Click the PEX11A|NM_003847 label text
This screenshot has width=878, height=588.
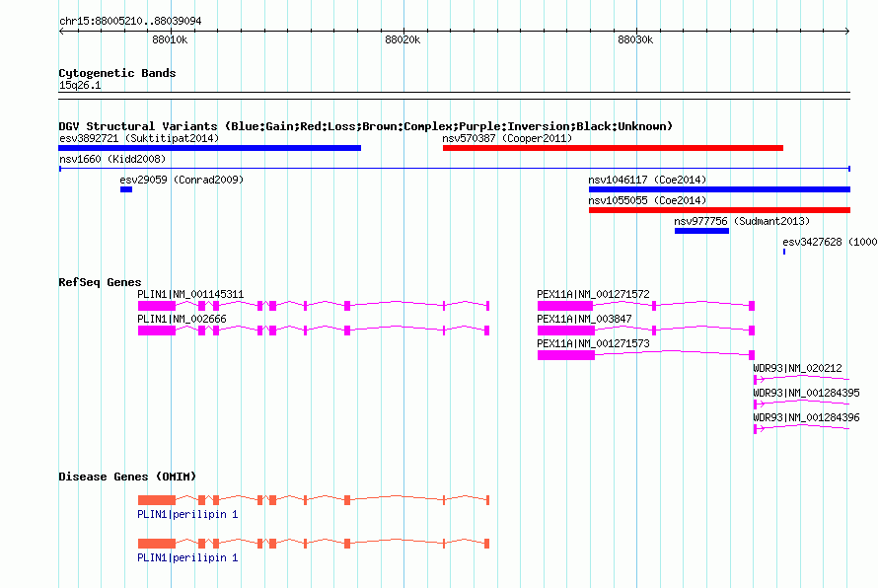click(x=584, y=319)
